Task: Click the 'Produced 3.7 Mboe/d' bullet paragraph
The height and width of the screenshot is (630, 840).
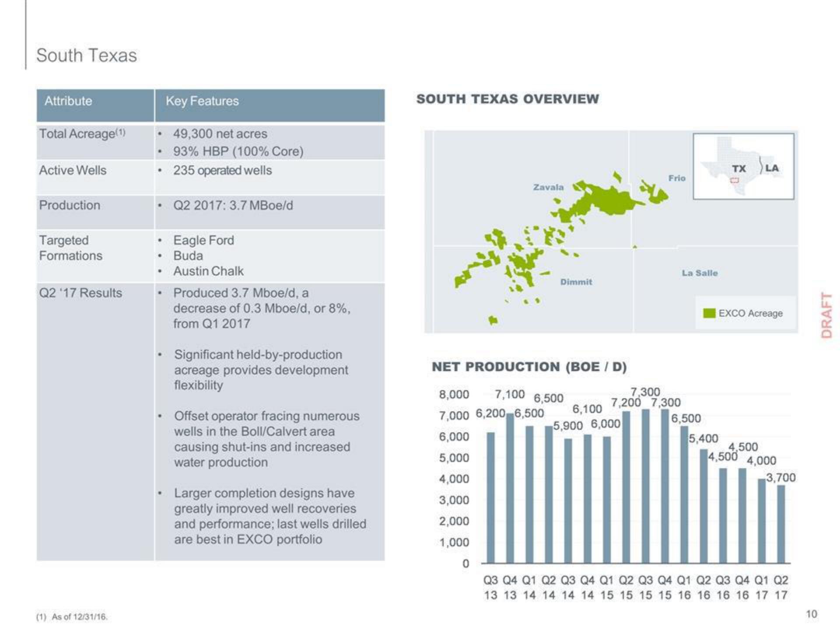Action: (262, 308)
